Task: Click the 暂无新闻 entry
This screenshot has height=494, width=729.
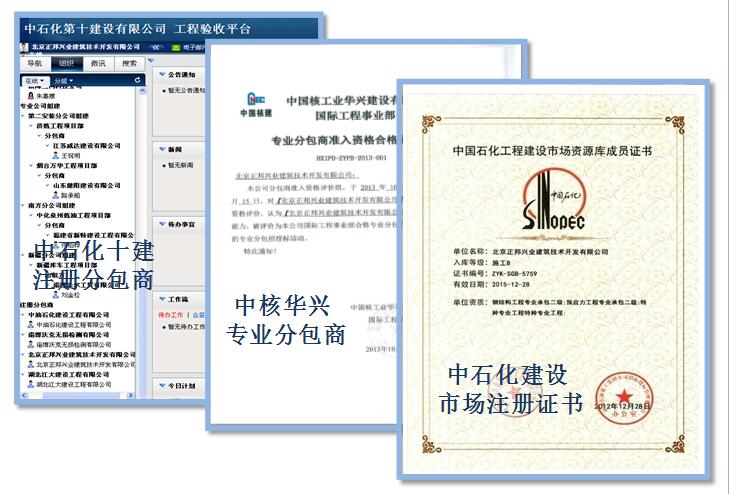Action: tap(180, 165)
